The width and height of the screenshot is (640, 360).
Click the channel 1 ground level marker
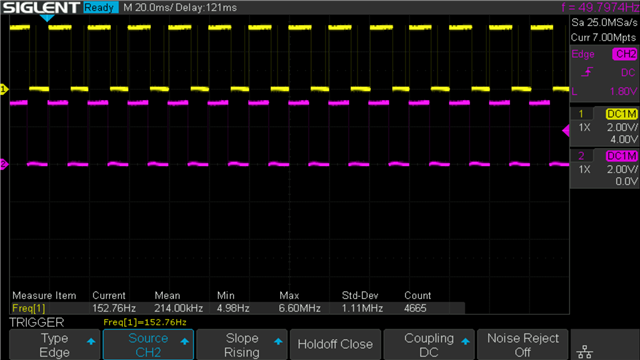[4, 89]
